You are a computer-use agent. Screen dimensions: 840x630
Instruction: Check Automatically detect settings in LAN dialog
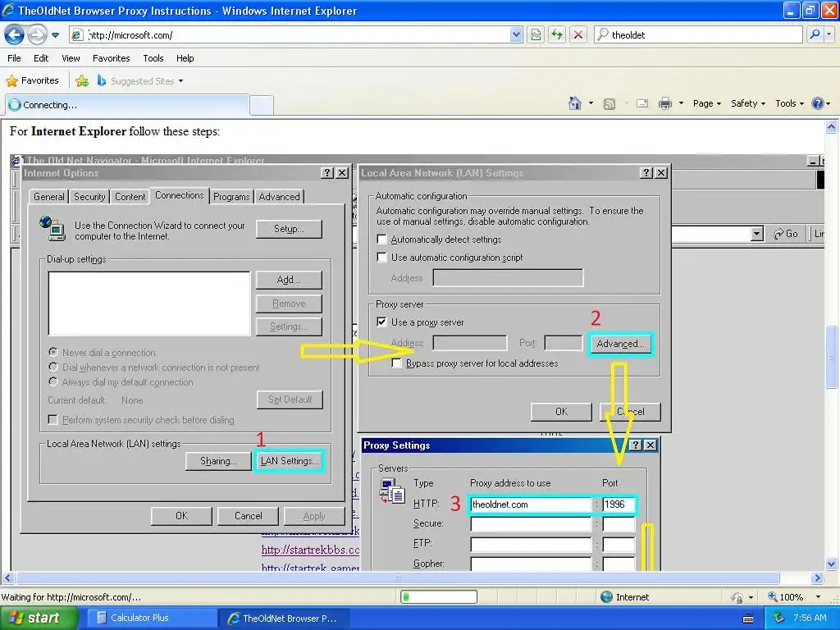pos(382,240)
